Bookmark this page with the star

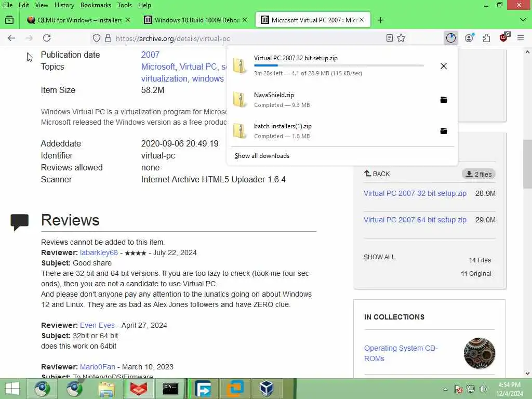[x=401, y=38]
